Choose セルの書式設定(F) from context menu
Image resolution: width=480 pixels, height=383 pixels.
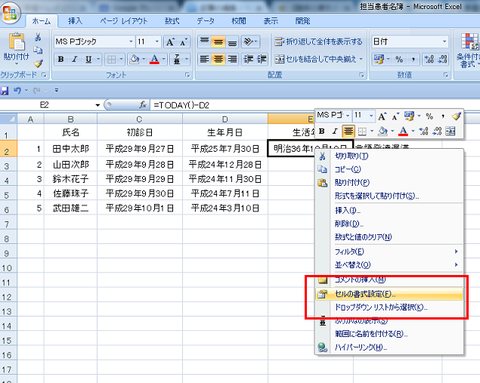pyautogui.click(x=389, y=294)
